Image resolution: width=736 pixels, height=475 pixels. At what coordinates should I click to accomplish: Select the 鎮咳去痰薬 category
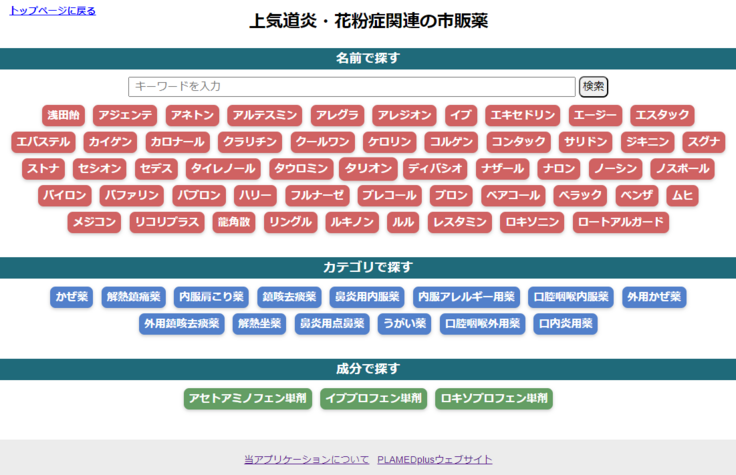pyautogui.click(x=289, y=297)
